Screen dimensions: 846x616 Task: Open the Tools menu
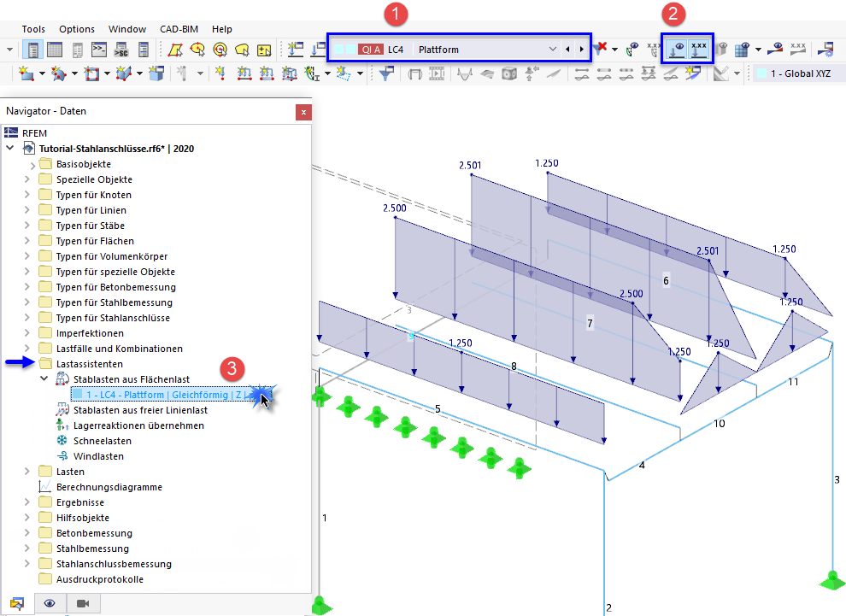(x=33, y=29)
